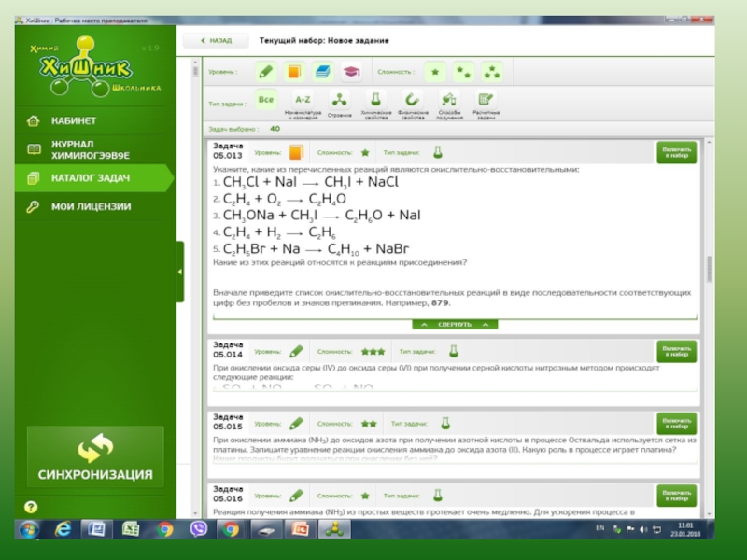
Task: Click the selected tasks count 40
Action: click(275, 129)
